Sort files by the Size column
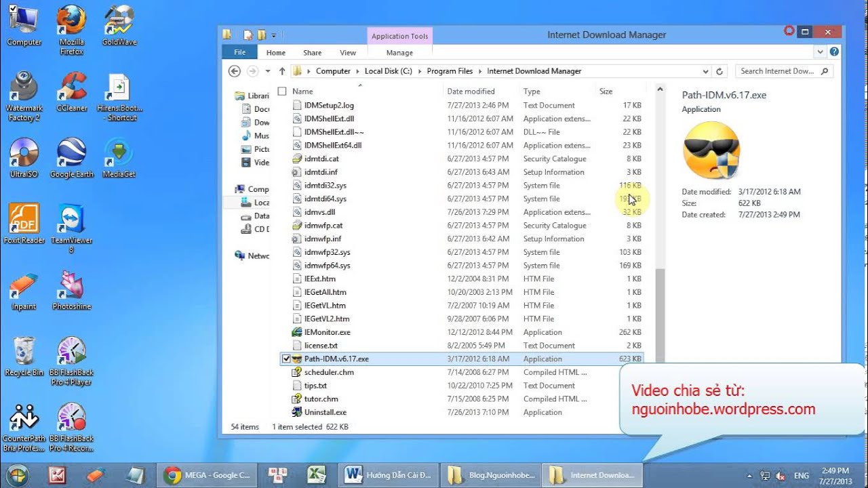Screen dimensions: 868x488 (x=606, y=91)
